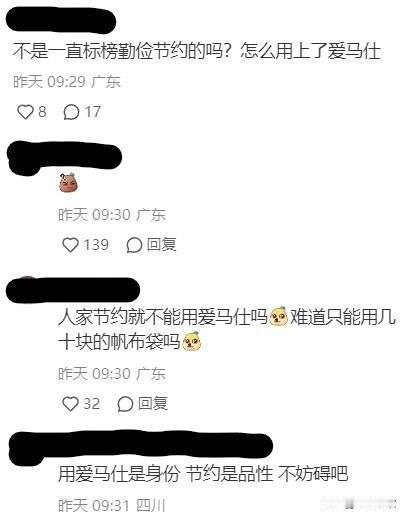Click timestamp 昨天 09:29 广东
The image size is (405, 517).
pos(67,82)
